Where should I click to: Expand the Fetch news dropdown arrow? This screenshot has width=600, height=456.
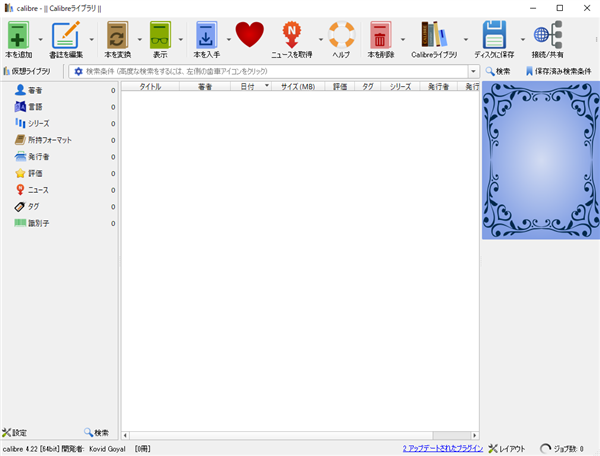tap(321, 39)
